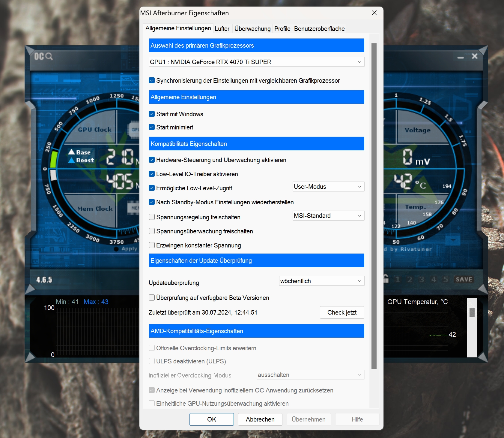Screen dimensions: 504x438
Task: Click the profile lock padlock icon
Action: [386, 279]
